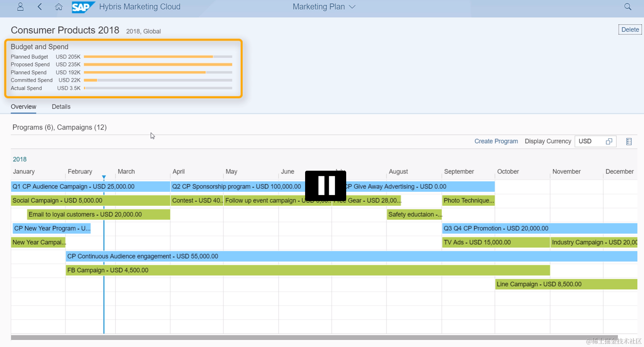644x347 pixels.
Task: Open the Contest campaign bar
Action: pos(197,200)
